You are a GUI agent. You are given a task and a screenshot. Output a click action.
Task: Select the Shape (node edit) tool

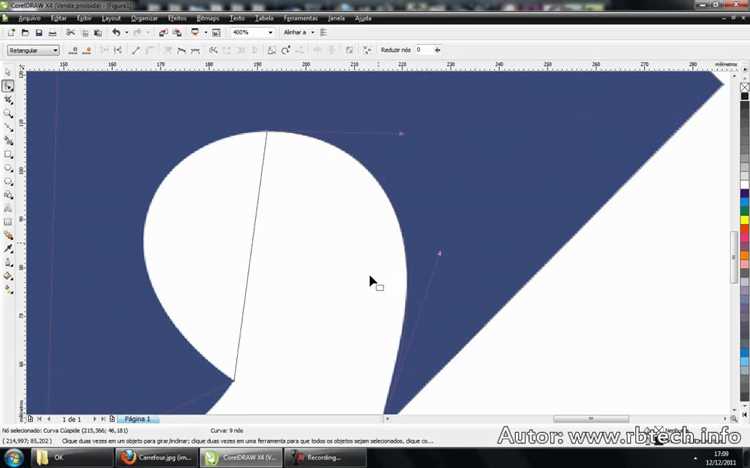tap(8, 86)
